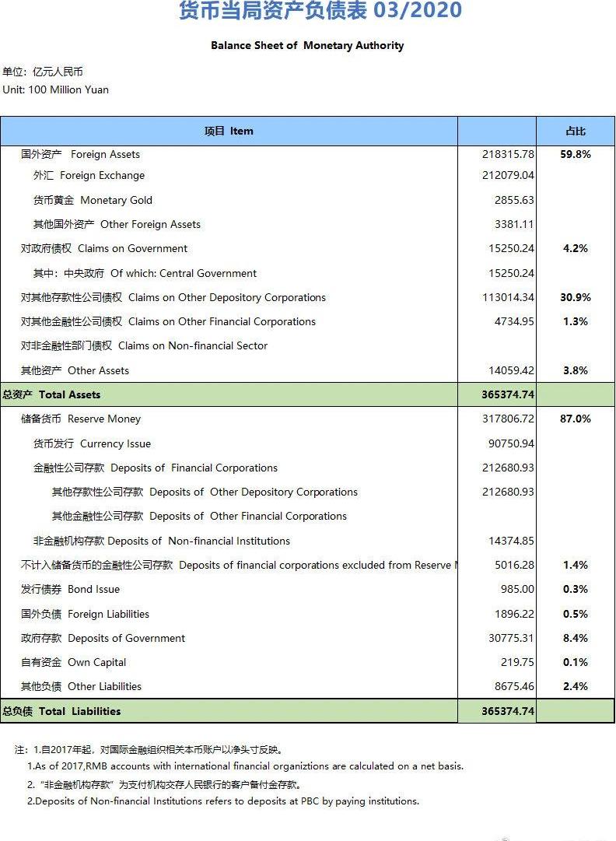Click the Unit: 100 Million Yuan text
Viewport: 616px width, 841px height.
(x=56, y=89)
